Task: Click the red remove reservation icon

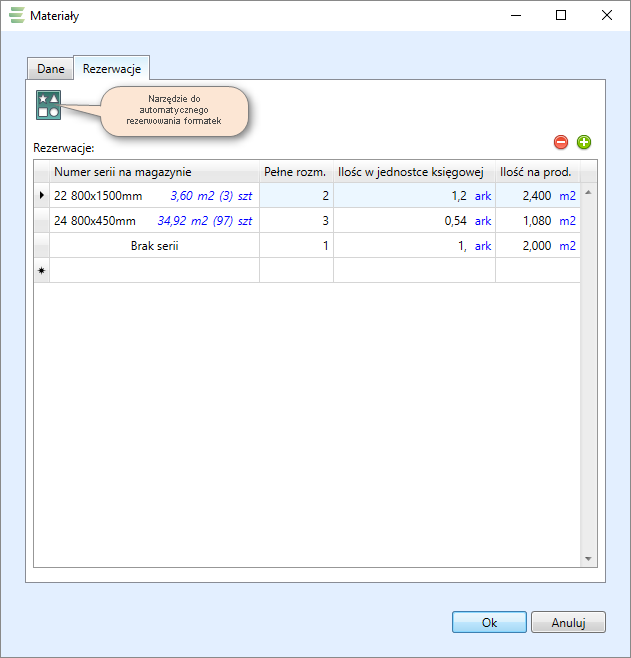Action: (561, 143)
